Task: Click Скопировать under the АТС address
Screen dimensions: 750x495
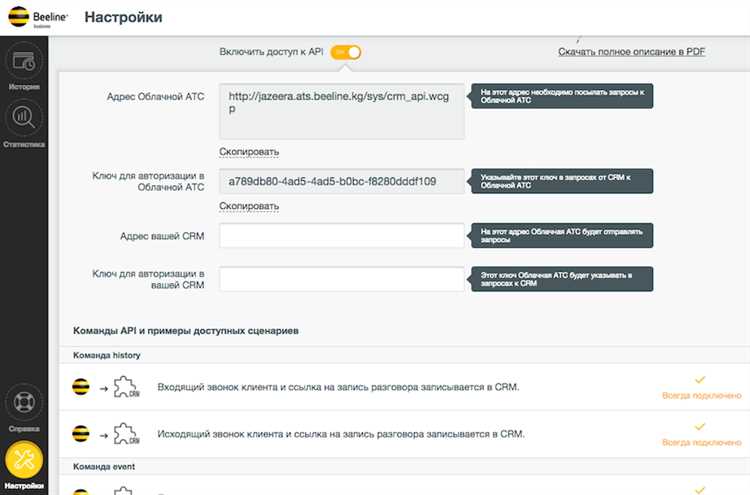Action: [249, 152]
